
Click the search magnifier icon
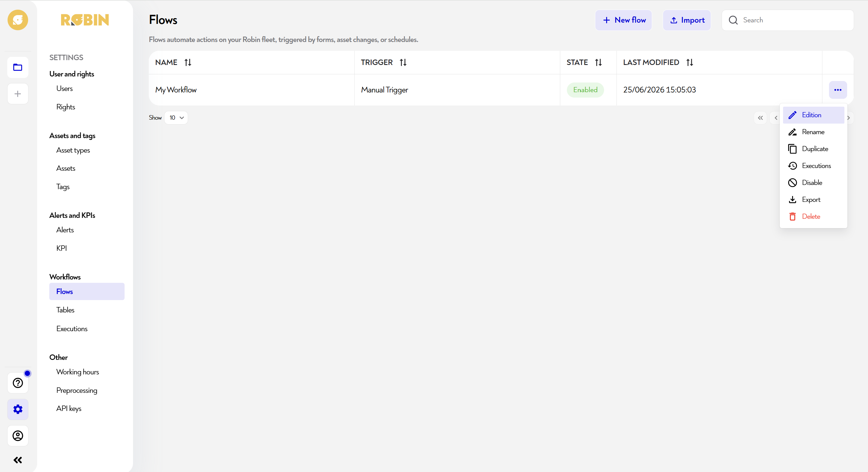[x=733, y=20]
